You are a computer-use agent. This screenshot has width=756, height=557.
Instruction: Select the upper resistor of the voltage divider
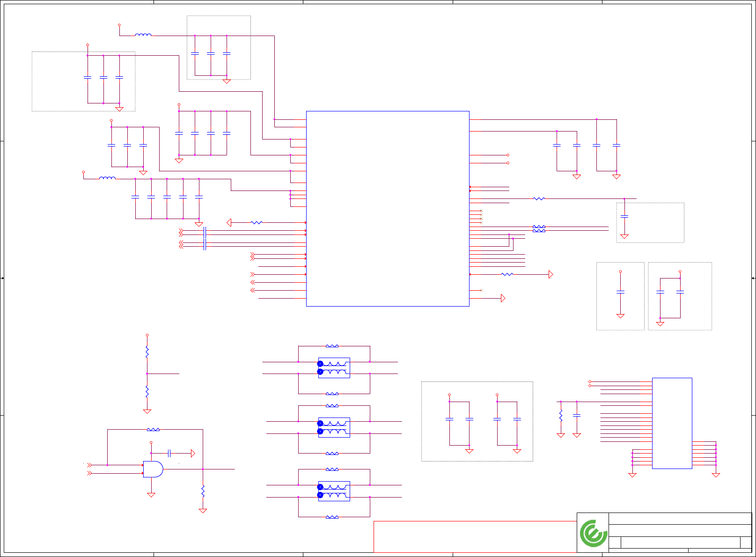[147, 352]
